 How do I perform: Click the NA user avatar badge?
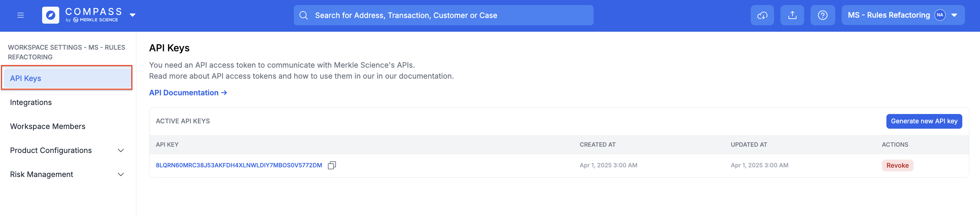940,15
